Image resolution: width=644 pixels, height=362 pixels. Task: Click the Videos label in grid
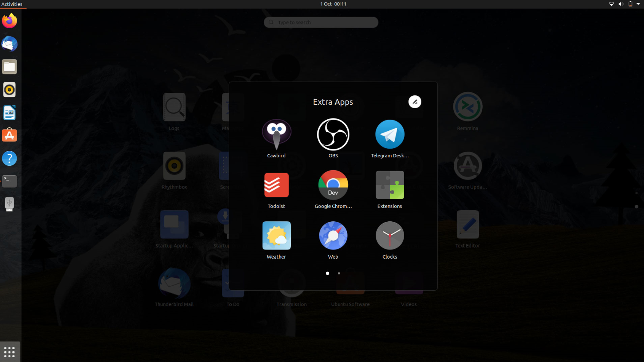tap(409, 304)
